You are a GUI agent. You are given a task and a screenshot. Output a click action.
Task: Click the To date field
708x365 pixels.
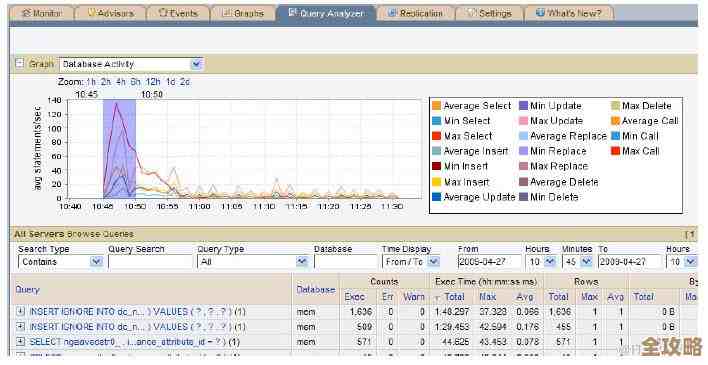point(629,262)
